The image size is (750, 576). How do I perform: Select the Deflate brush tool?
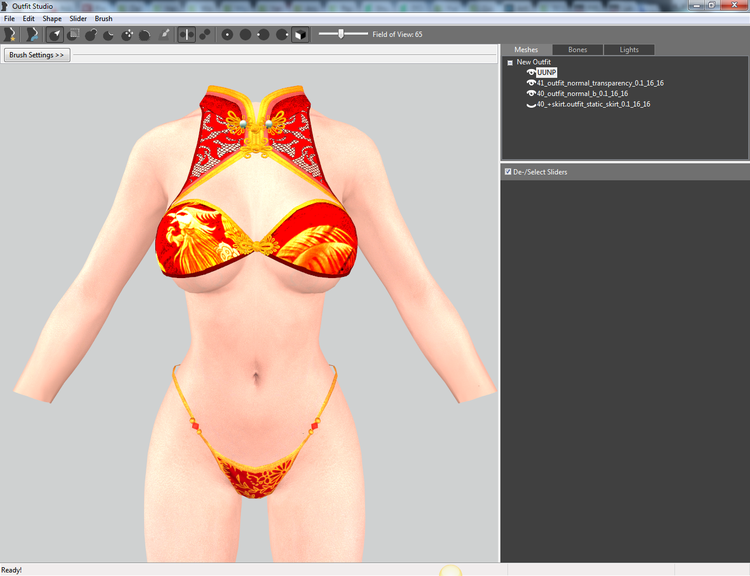109,34
